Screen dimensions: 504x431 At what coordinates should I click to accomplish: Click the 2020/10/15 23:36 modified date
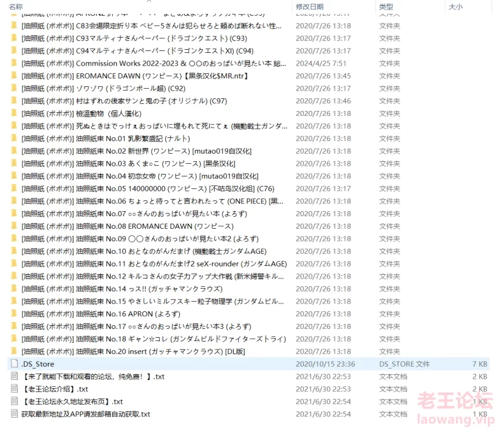[325, 364]
